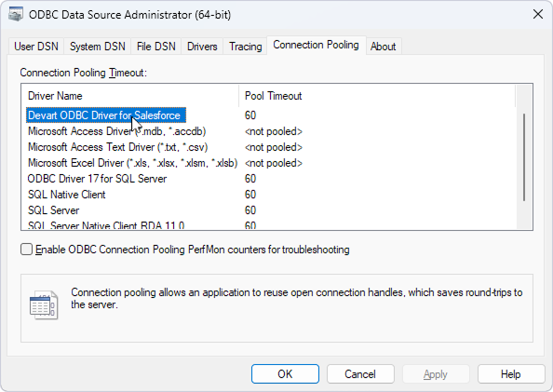This screenshot has width=553, height=392.
Task: Click timeout 60 for SQL Native Client
Action: tap(250, 195)
